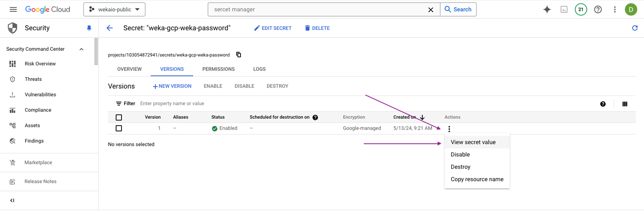Viewport: 644px width, 211px height.
Task: Go back using the left arrow
Action: (110, 28)
